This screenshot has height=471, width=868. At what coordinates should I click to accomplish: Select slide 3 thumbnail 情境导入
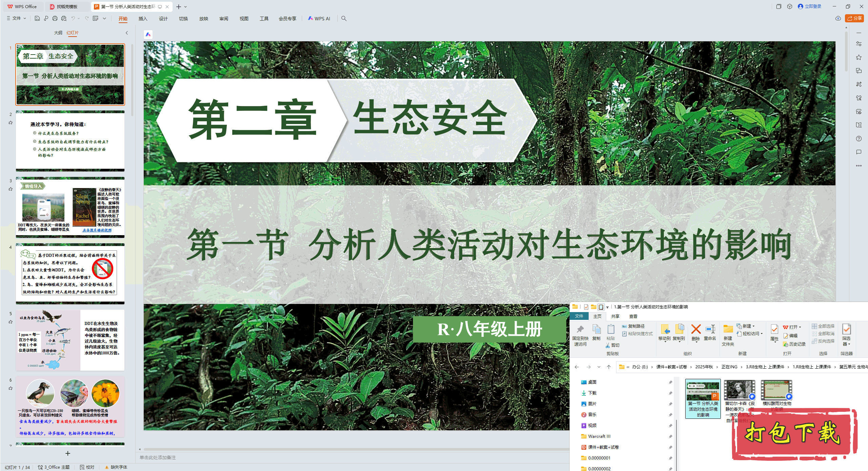70,207
